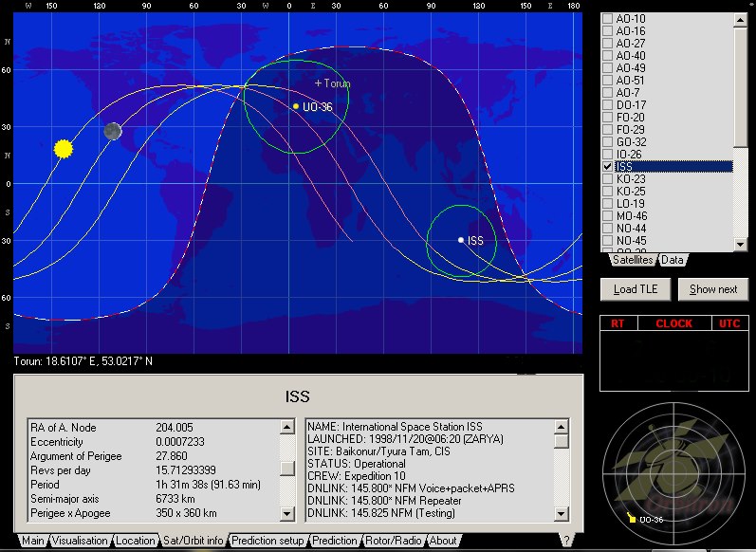Select DO-17 in the satellite list
The image size is (756, 552).
point(631,105)
